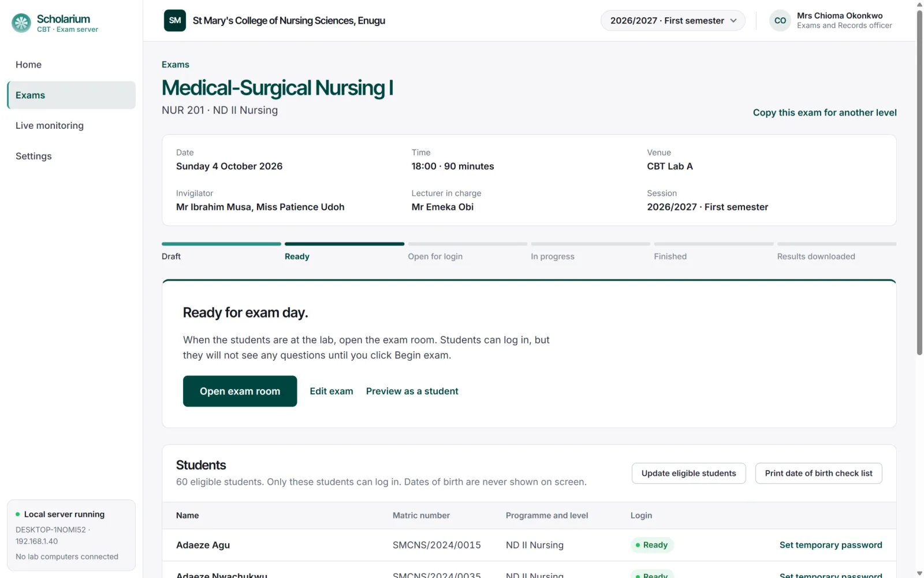
Task: Click the SM college badge icon
Action: [x=175, y=20]
